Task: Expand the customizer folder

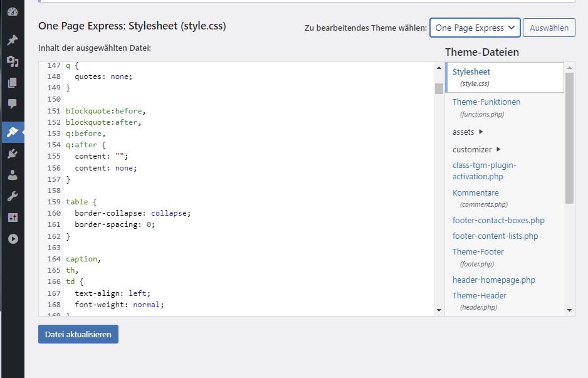Action: 476,149
